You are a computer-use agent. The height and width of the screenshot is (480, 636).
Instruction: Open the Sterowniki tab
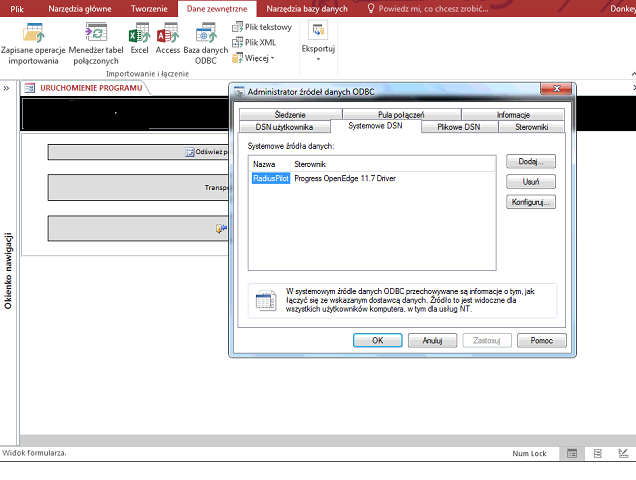point(531,127)
